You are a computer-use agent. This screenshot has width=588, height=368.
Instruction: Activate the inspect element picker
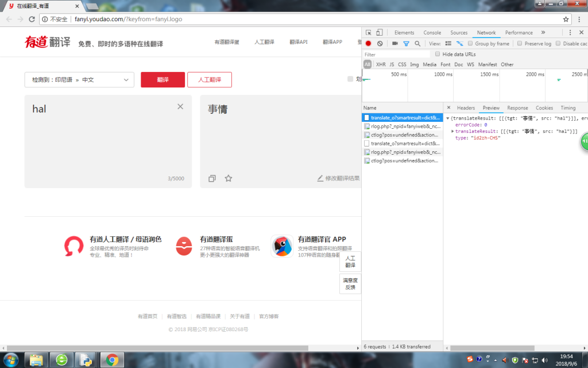point(369,33)
